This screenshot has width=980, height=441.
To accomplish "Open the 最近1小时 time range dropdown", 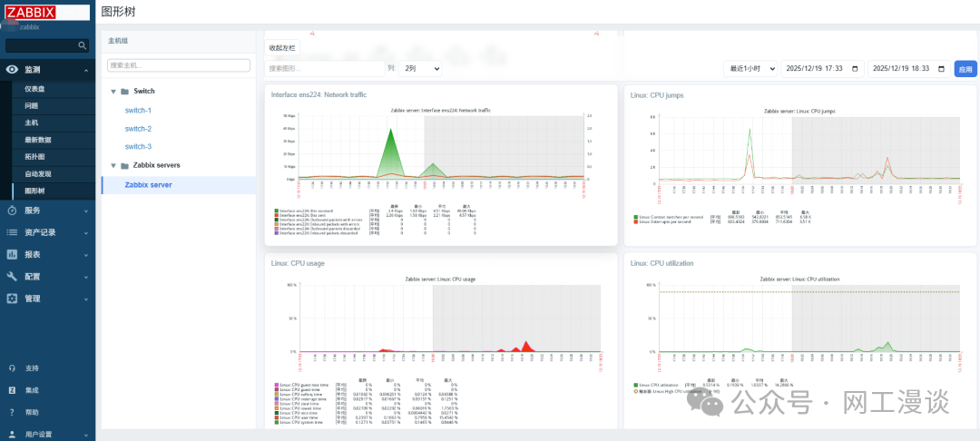I will click(750, 69).
